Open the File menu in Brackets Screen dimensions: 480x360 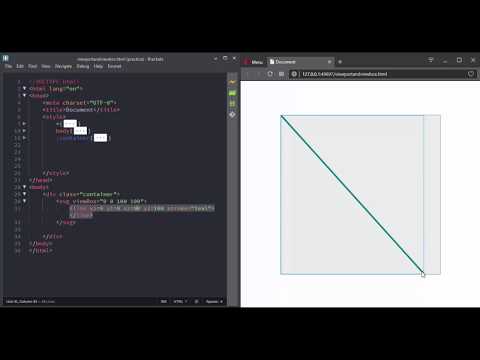click(8, 66)
